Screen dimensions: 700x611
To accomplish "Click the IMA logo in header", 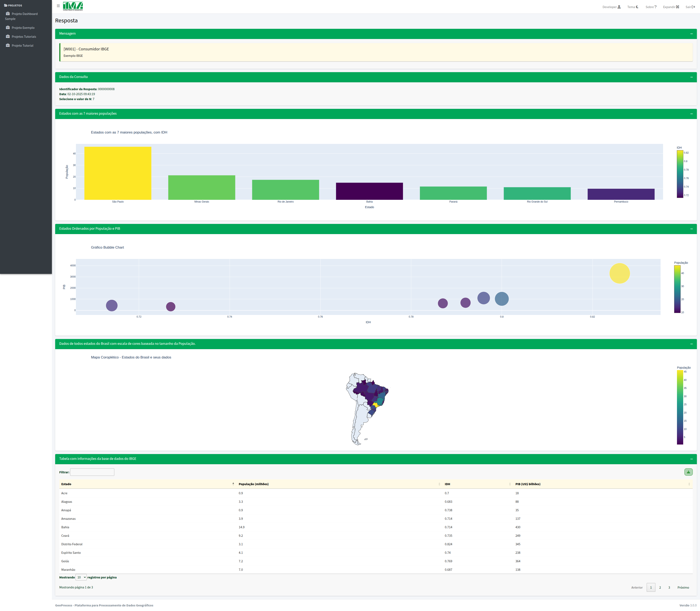I will click(x=73, y=6).
